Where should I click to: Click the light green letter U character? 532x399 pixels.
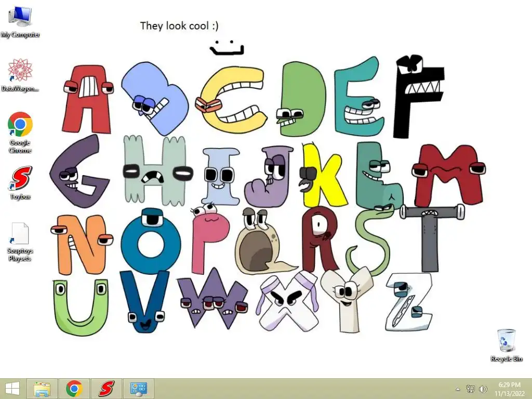81,308
